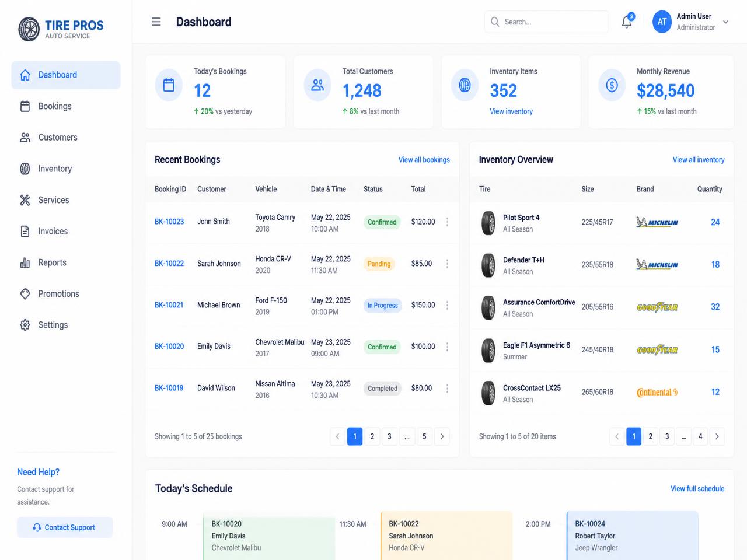
Task: Click the Eagle F1 Asymmetric 6 tire image
Action: click(488, 350)
